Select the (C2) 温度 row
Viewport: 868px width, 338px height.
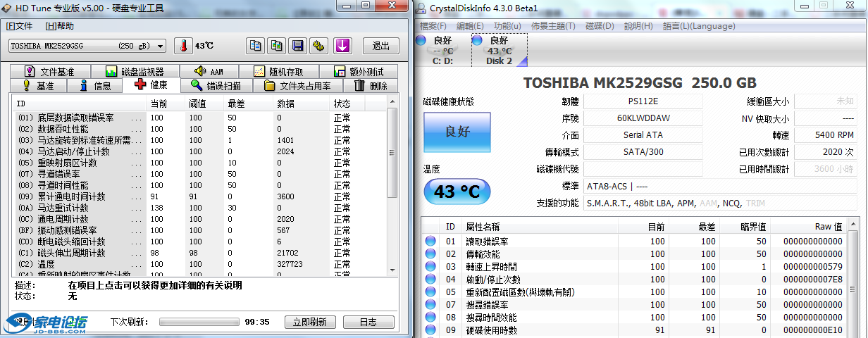(200, 264)
